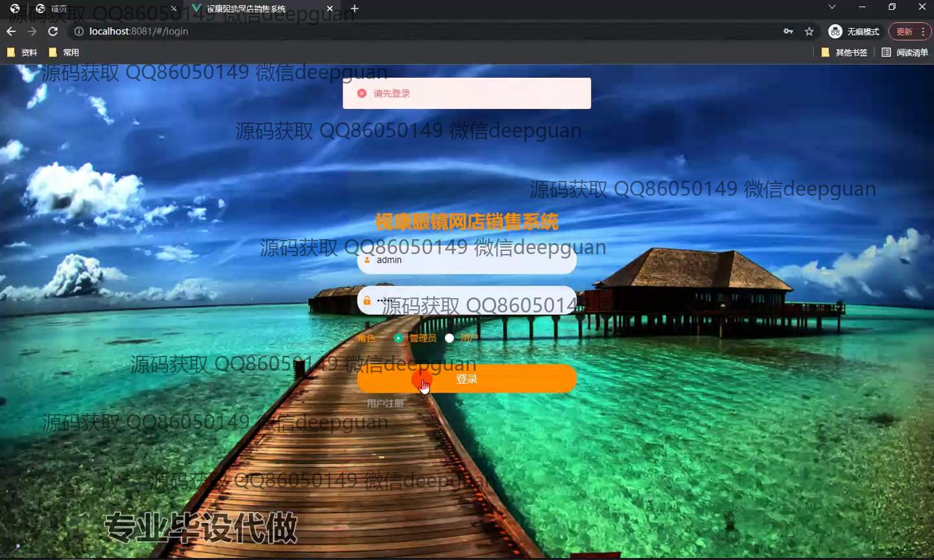Click the orange 登录 button
Screen dimensions: 934x560
coord(466,379)
